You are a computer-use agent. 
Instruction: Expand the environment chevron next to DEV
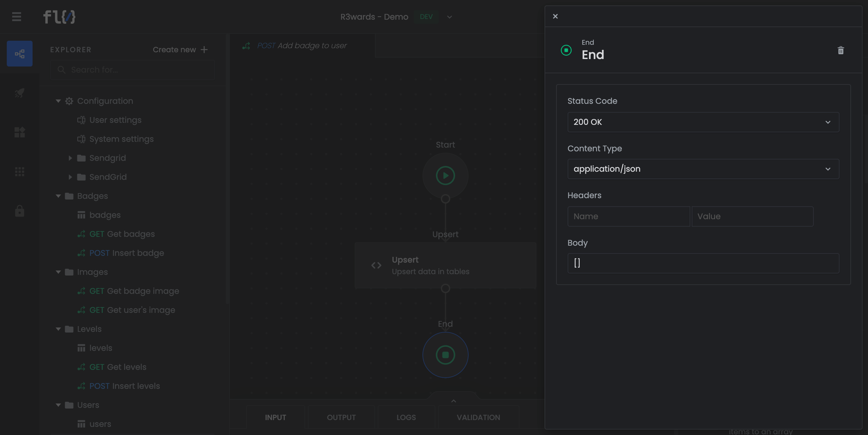(449, 17)
